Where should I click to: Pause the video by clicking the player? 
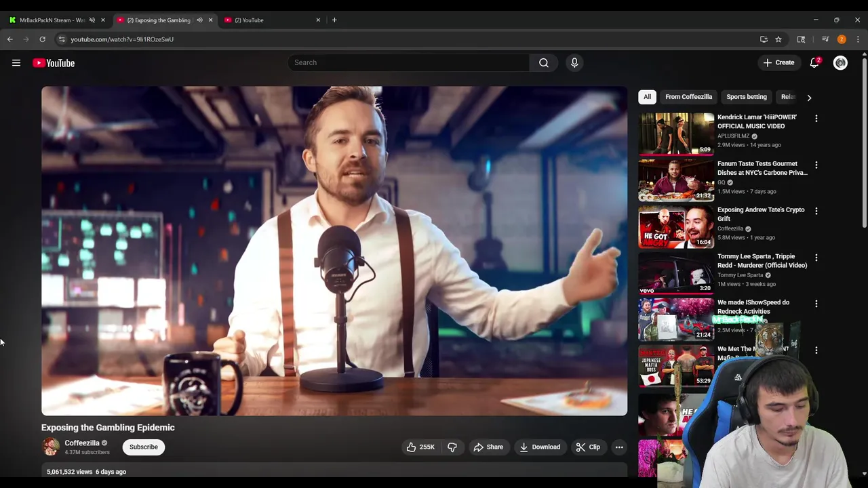(334, 251)
